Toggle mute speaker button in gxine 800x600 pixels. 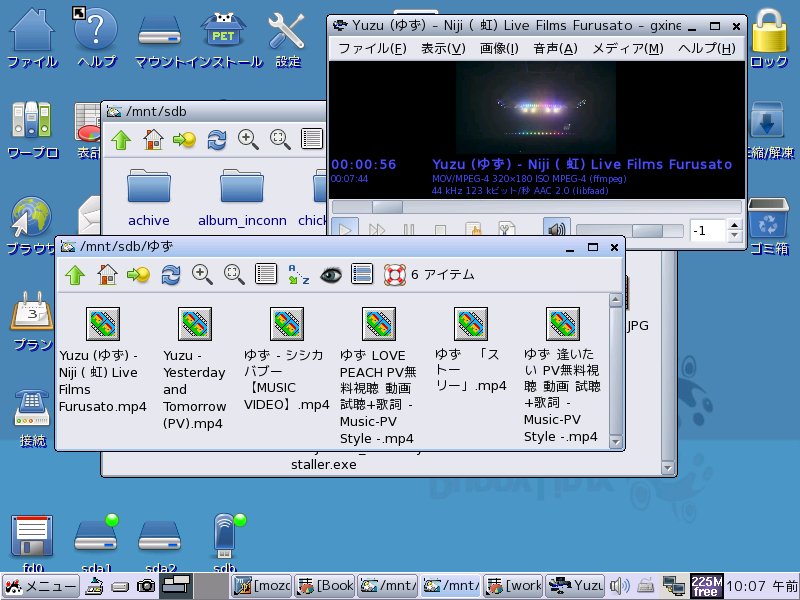pyautogui.click(x=557, y=230)
